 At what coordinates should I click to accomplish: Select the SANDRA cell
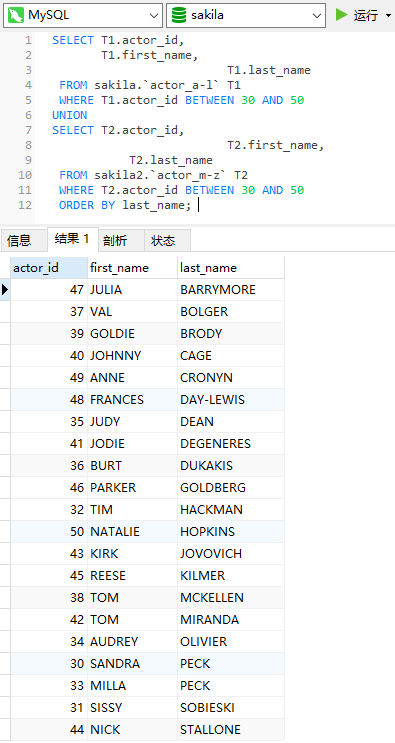point(133,663)
